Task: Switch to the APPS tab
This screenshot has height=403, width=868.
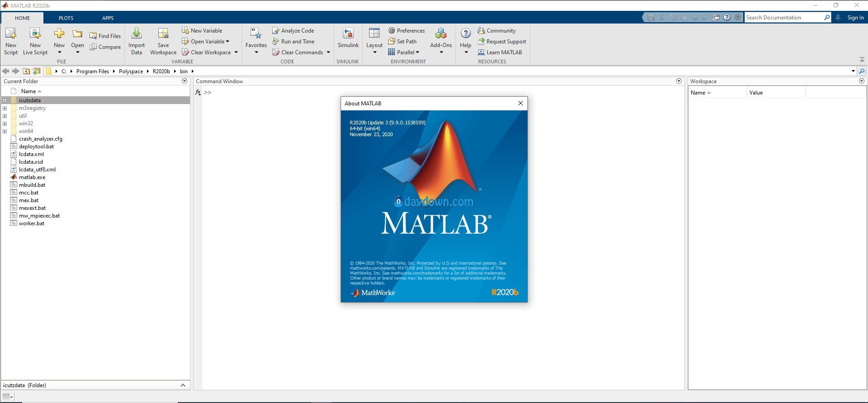Action: click(108, 18)
